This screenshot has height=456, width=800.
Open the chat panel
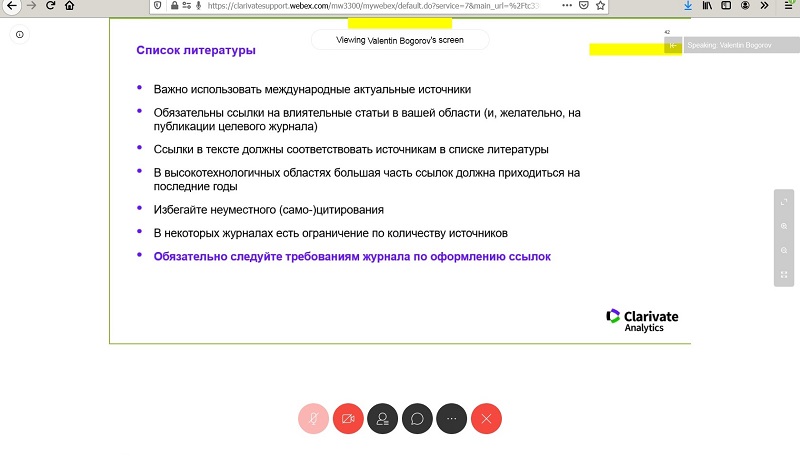pyautogui.click(x=417, y=419)
